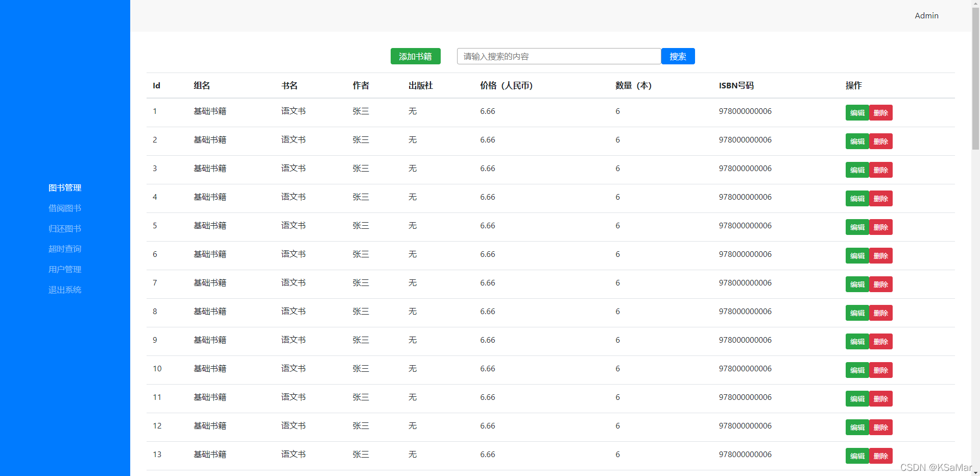Edit book row with Id 4

(x=857, y=199)
